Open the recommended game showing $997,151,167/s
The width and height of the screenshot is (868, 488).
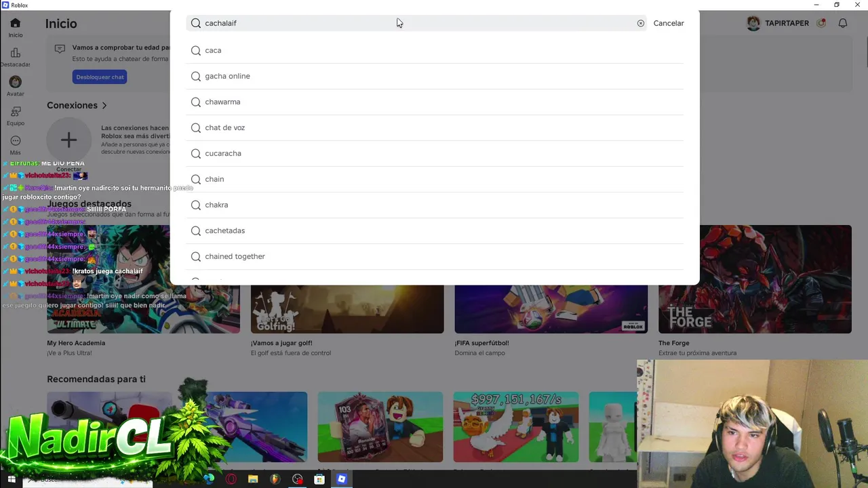516,427
